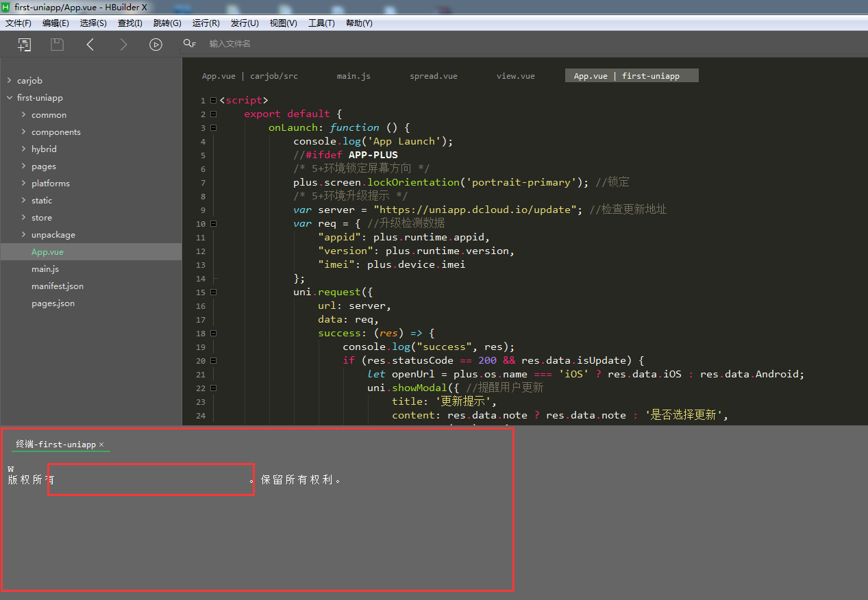Collapse the first-uniapp project chevron
The image size is (868, 600).
9,98
